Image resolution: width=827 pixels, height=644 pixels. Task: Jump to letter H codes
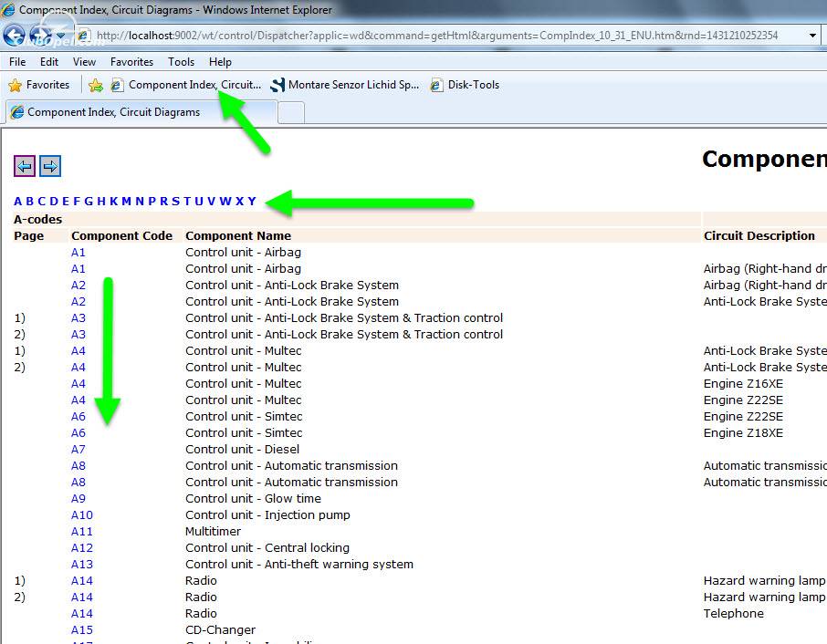pyautogui.click(x=101, y=202)
